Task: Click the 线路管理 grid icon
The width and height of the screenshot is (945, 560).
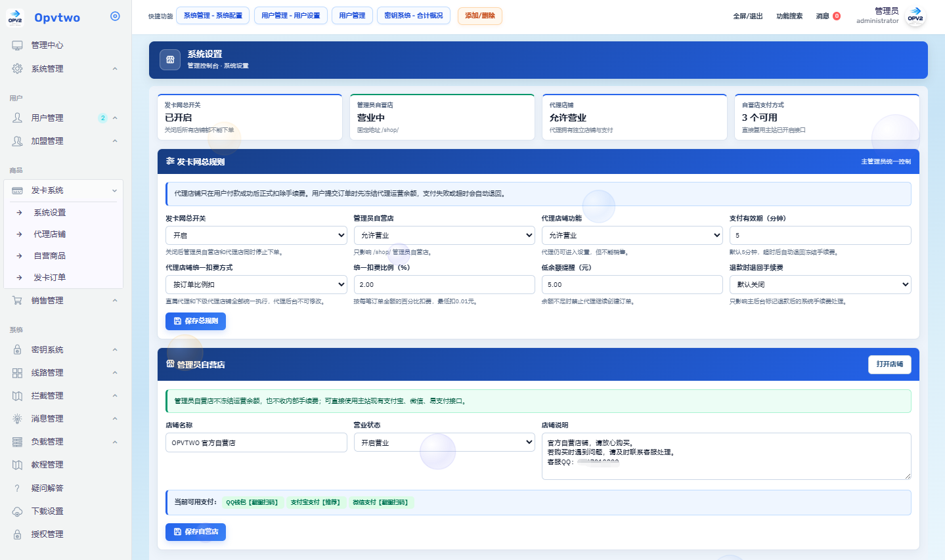Action: tap(17, 373)
